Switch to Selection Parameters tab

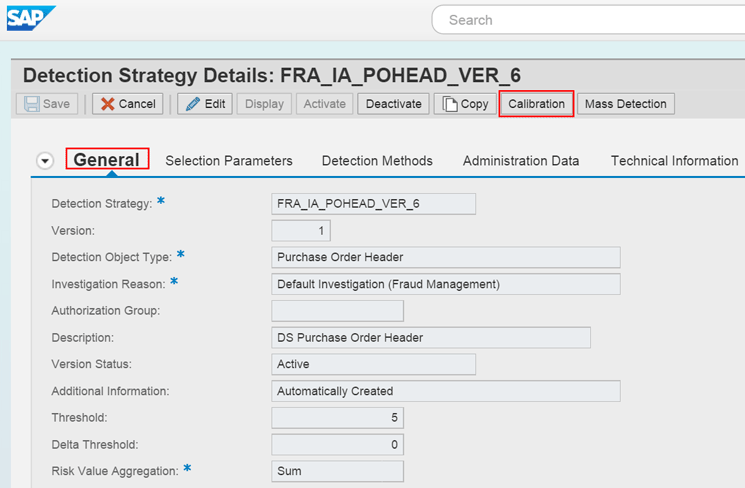[229, 161]
